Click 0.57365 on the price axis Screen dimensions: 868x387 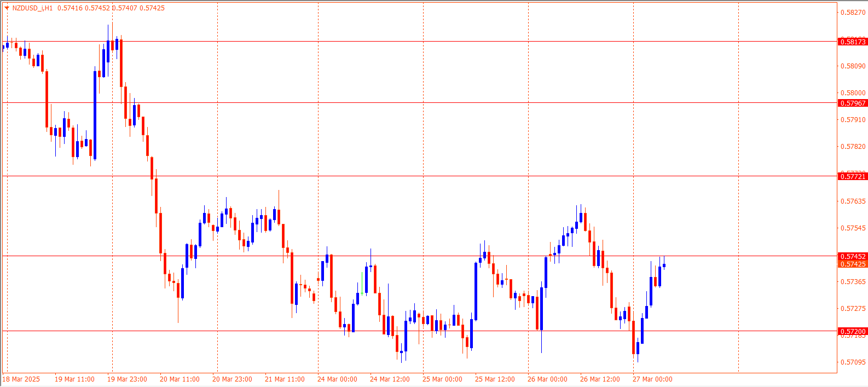point(853,282)
